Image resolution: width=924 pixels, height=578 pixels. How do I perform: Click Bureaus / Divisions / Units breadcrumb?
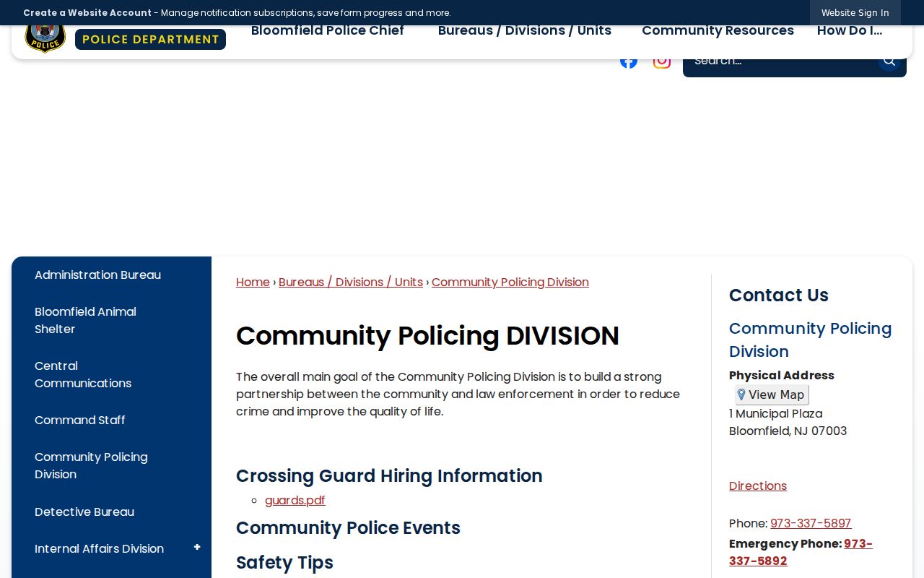[x=351, y=282]
